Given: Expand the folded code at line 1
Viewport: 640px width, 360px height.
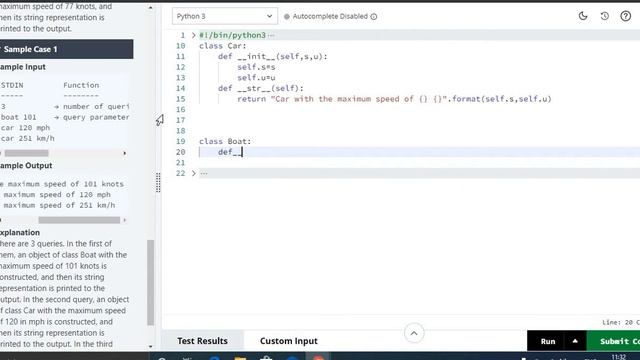Looking at the screenshot, I should tap(193, 36).
